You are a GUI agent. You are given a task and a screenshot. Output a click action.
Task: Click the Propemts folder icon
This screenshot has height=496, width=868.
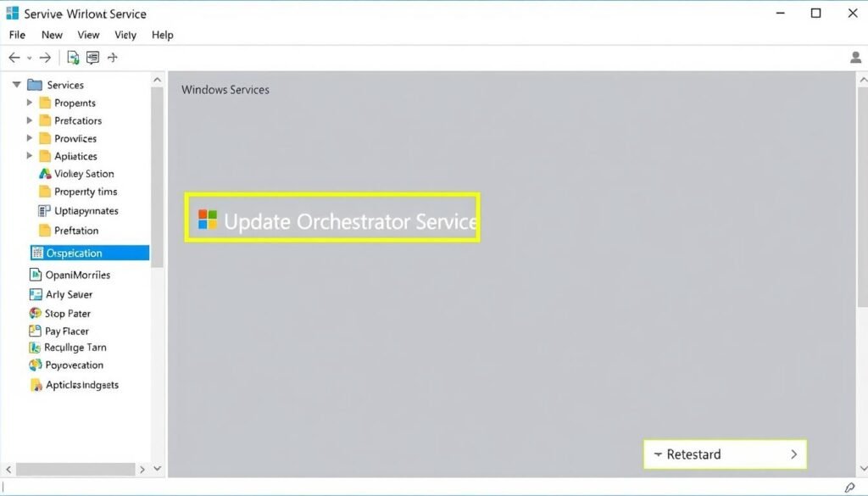(x=45, y=103)
